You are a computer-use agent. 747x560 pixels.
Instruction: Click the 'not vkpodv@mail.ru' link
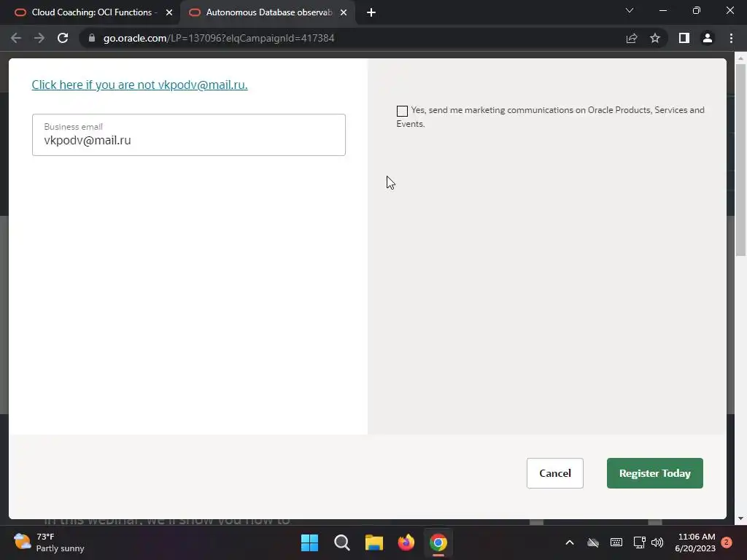(x=139, y=85)
